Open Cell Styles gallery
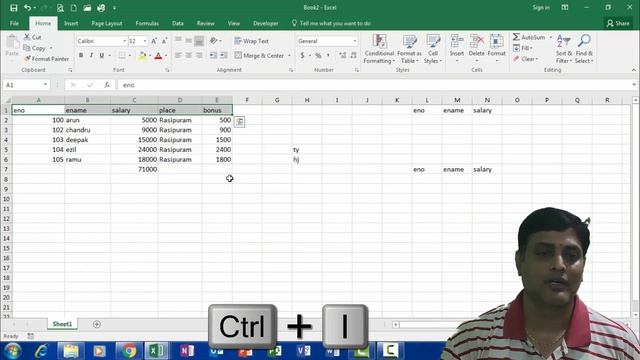Viewport: 640px width, 360px height. (433, 49)
